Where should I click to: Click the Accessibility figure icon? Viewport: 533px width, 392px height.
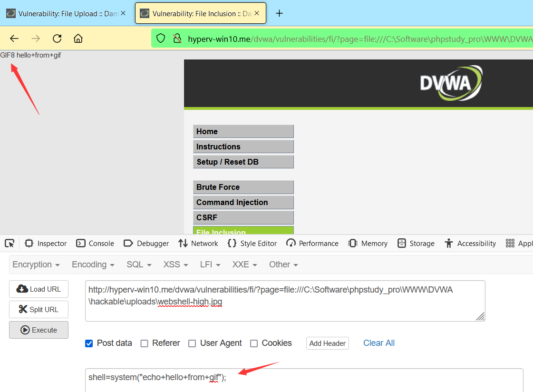point(449,244)
